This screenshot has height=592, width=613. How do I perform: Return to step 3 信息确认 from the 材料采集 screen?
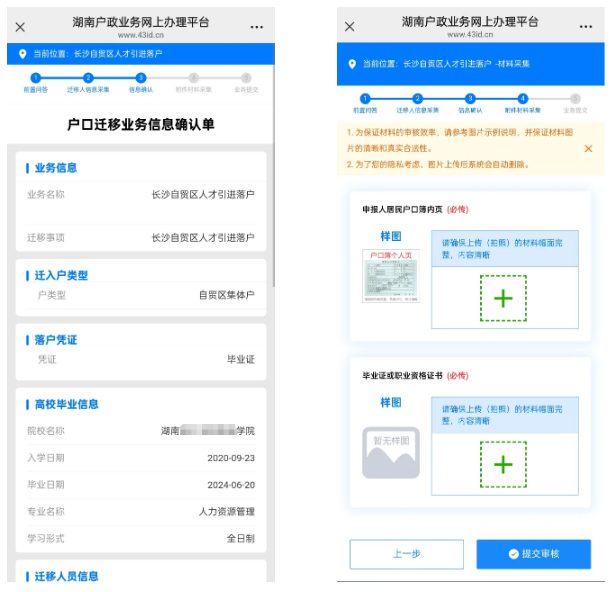click(470, 99)
